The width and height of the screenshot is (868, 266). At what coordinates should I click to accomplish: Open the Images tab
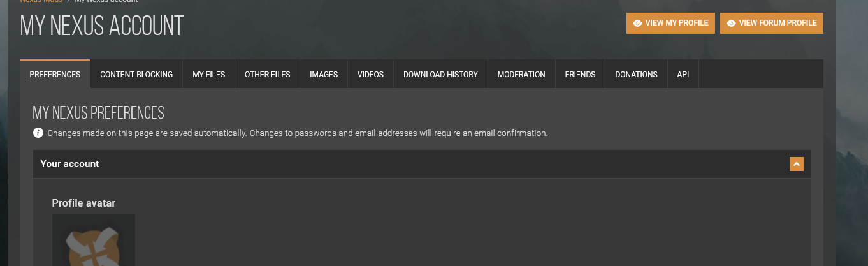pyautogui.click(x=324, y=74)
